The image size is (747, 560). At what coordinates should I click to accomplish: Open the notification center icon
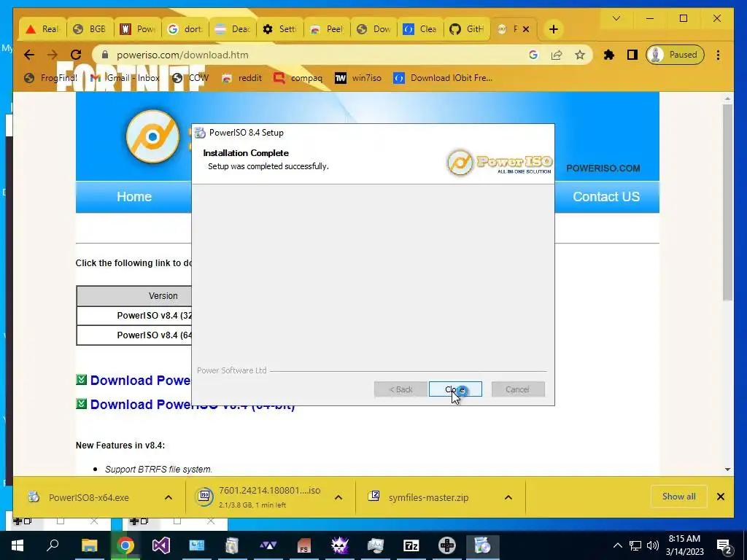(724, 545)
